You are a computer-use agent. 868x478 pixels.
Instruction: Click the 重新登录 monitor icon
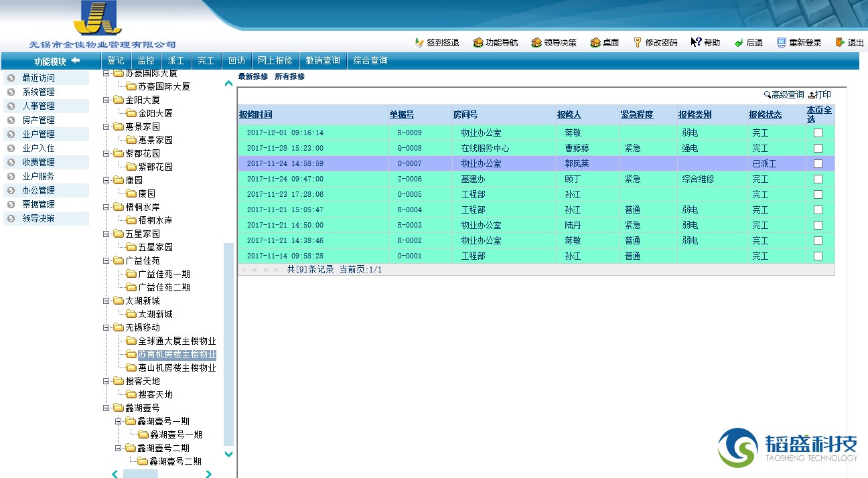pyautogui.click(x=781, y=42)
